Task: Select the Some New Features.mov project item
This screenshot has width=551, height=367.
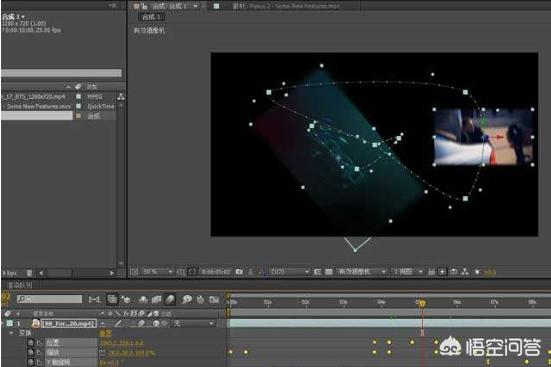Action: 37,106
